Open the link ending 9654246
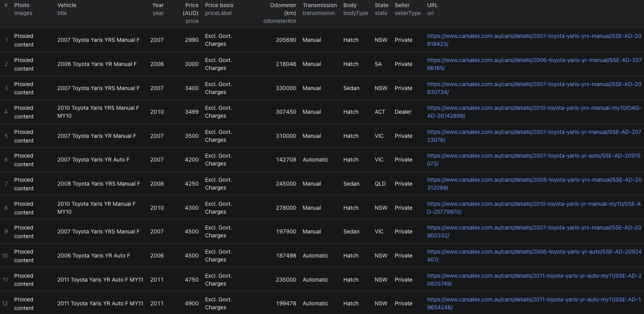The width and height of the screenshot is (644, 314). [x=534, y=303]
